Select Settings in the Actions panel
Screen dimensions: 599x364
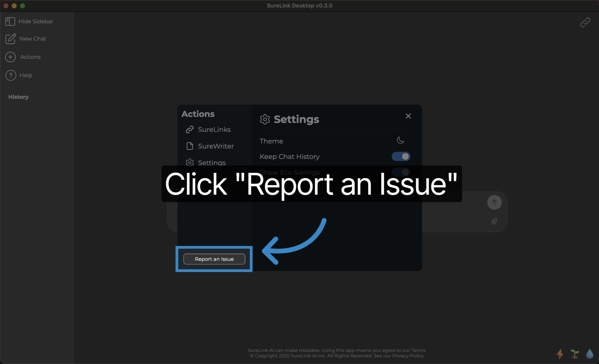pyautogui.click(x=206, y=163)
